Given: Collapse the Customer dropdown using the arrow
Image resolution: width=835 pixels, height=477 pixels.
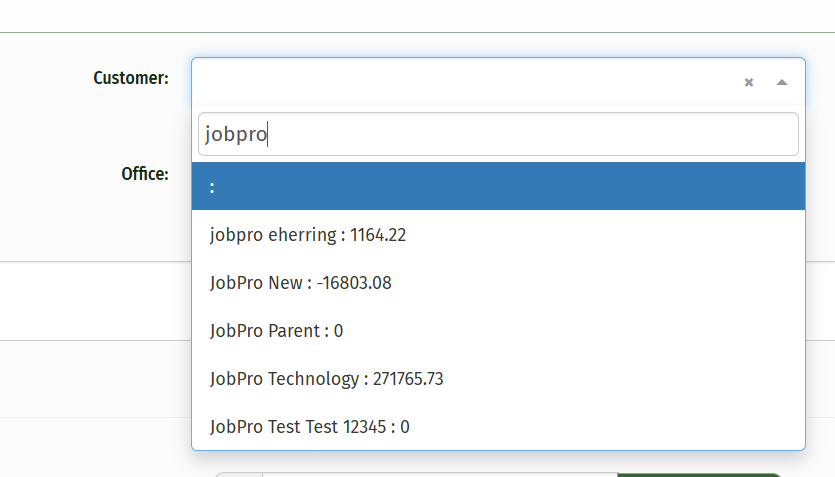Looking at the screenshot, I should coord(782,82).
